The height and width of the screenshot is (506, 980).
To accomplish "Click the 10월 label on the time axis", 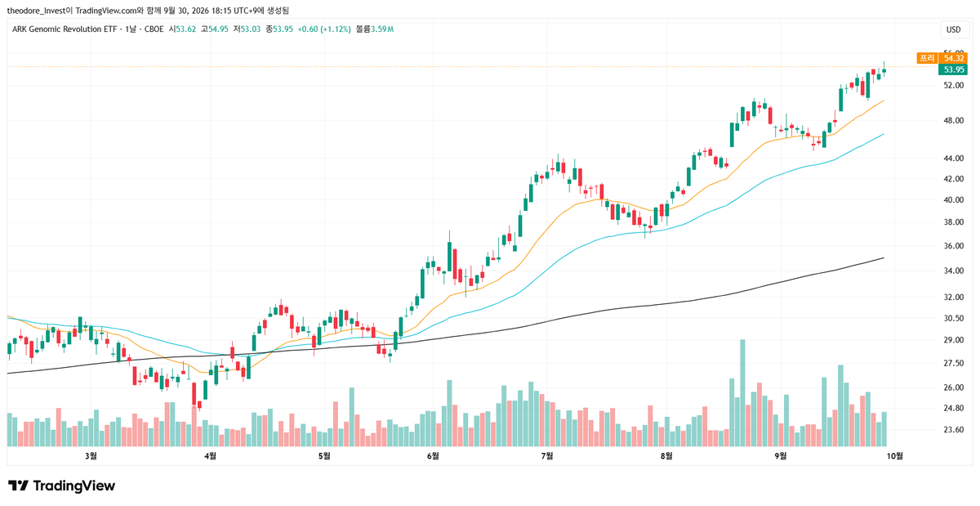I will (894, 455).
